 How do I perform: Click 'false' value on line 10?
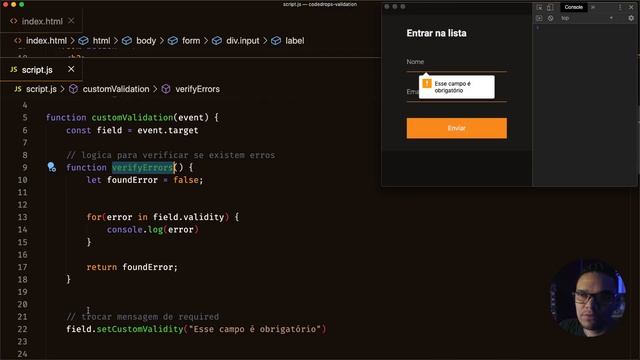[x=186, y=180]
